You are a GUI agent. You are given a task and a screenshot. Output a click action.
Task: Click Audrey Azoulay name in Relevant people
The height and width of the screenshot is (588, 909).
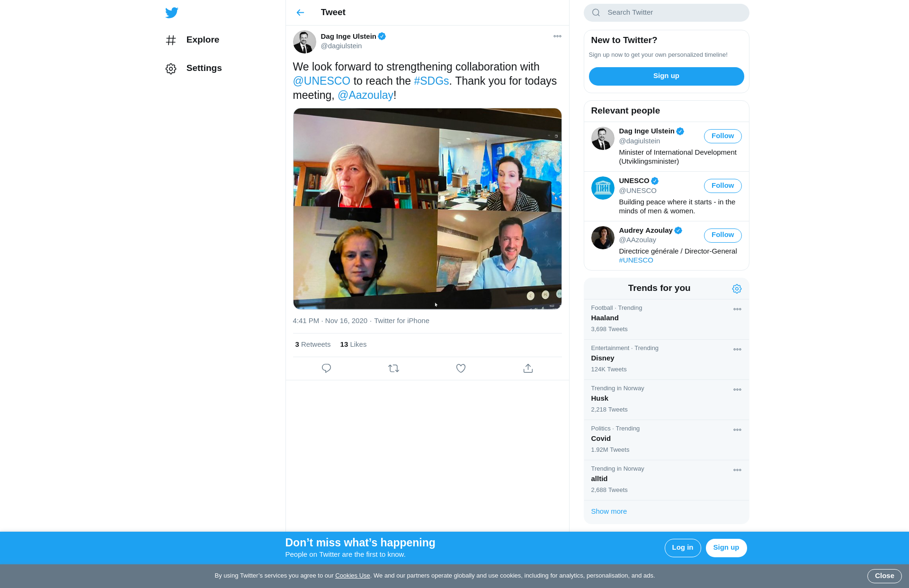pyautogui.click(x=646, y=230)
